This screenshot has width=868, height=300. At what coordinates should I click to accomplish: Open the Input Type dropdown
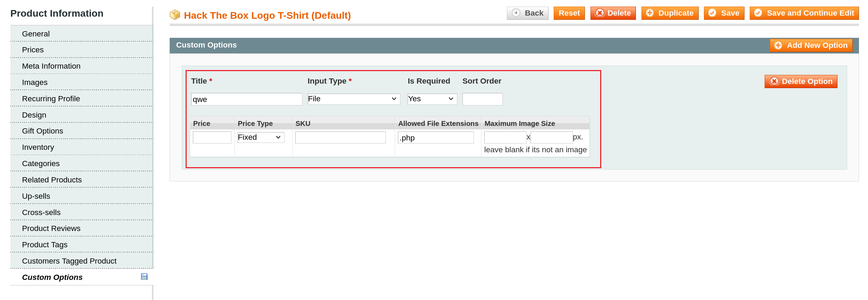(x=354, y=99)
